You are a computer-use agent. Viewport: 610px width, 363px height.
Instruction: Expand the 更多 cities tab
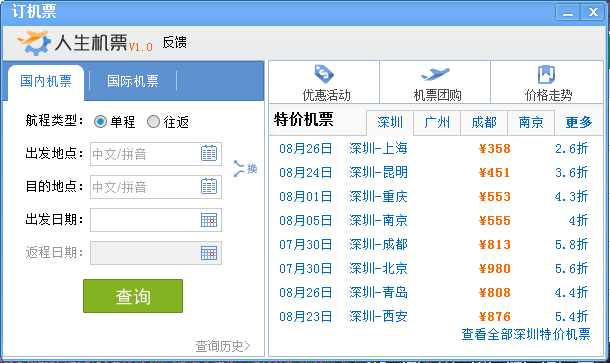[x=578, y=123]
